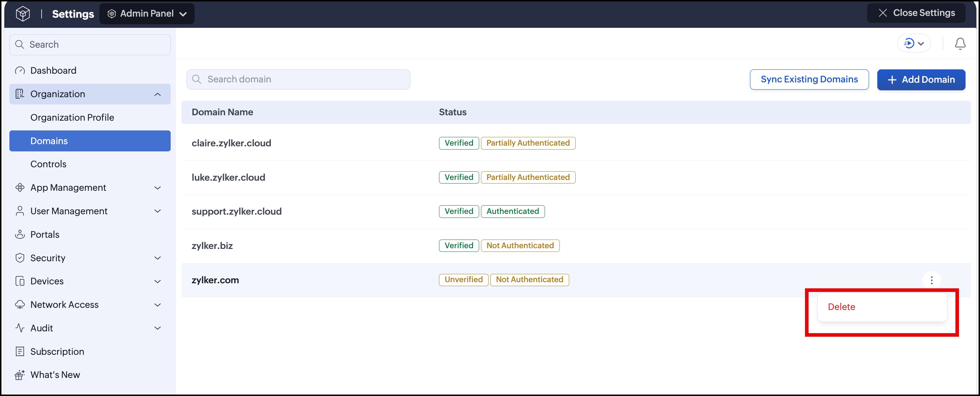
Task: Open claire.zylker.cloud domain
Action: pyautogui.click(x=231, y=143)
